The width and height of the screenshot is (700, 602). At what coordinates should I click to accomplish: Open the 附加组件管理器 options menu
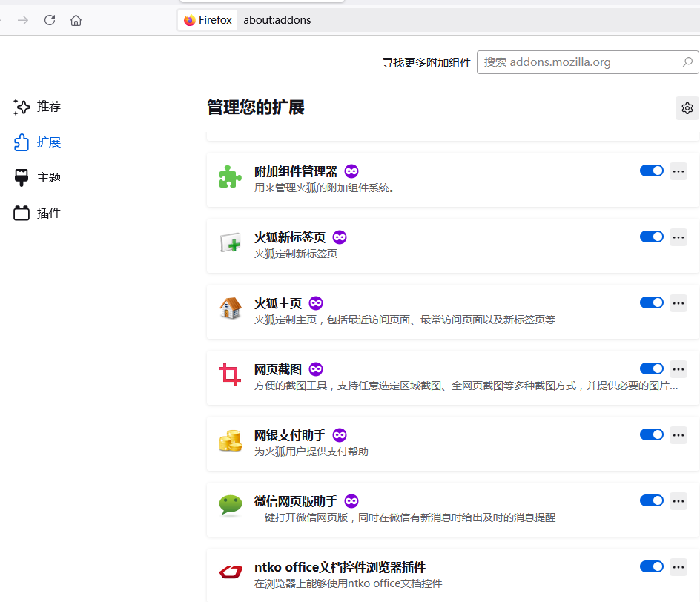(678, 171)
